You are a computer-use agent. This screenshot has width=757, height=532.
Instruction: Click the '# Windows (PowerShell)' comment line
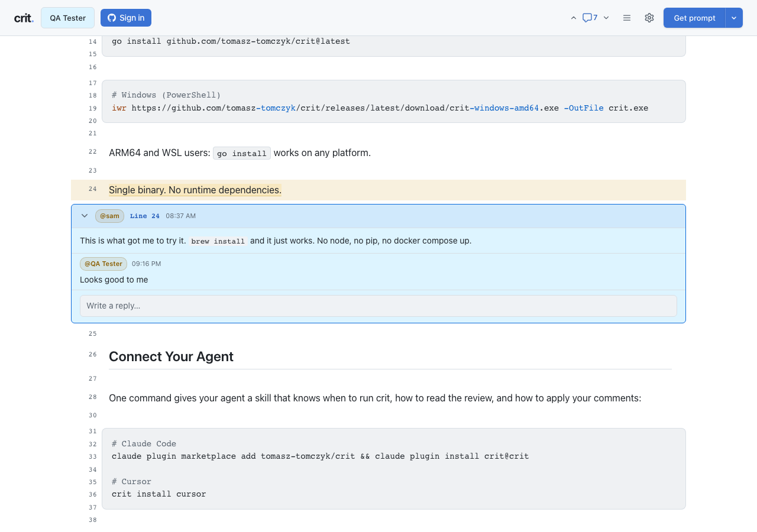[166, 95]
